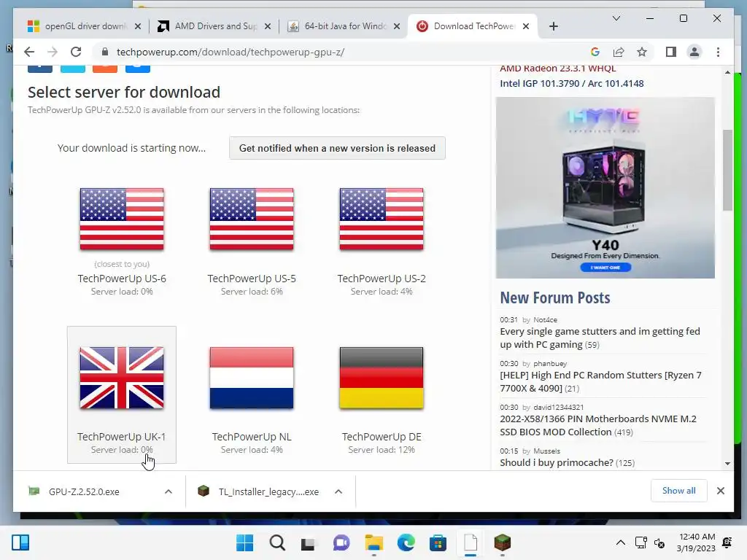Click the Google icon in address bar
747x560 pixels.
click(595, 52)
